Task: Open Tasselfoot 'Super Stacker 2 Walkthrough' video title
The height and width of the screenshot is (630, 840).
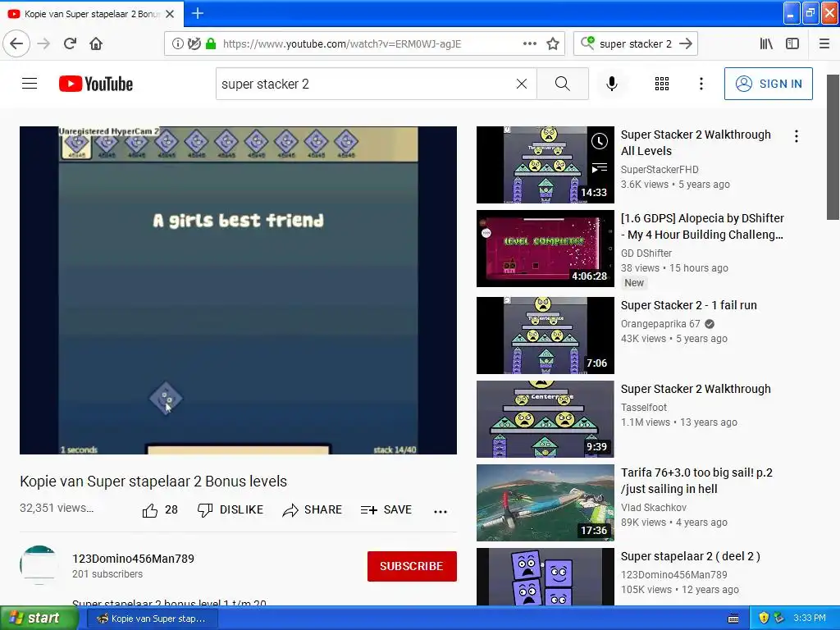Action: pyautogui.click(x=696, y=389)
